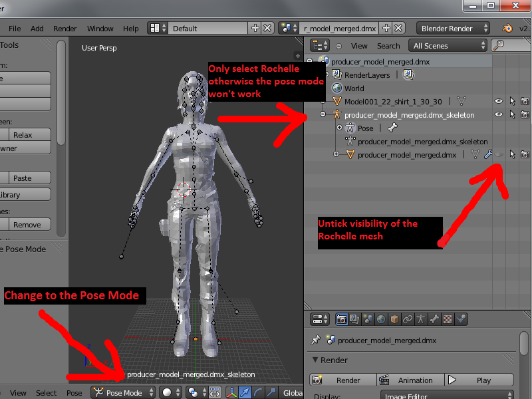
Task: Expand the child producer_model_merged.dmx mesh node
Action: (x=336, y=154)
